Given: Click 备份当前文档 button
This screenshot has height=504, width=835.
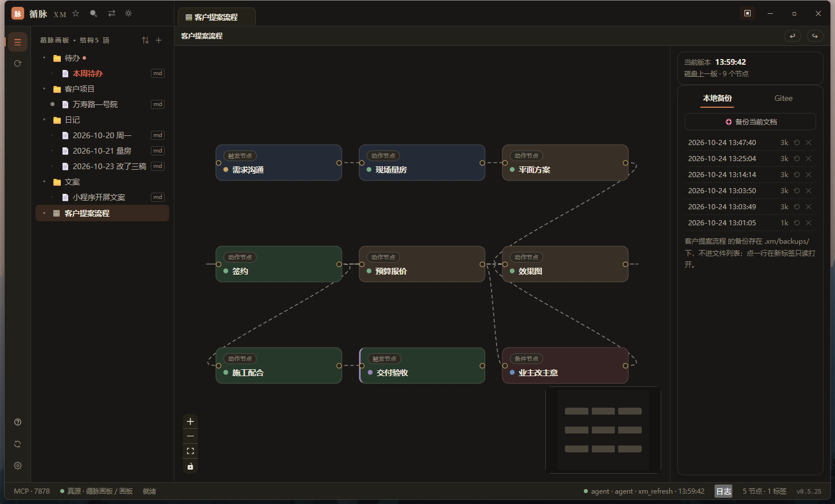Looking at the screenshot, I should pyautogui.click(x=750, y=122).
